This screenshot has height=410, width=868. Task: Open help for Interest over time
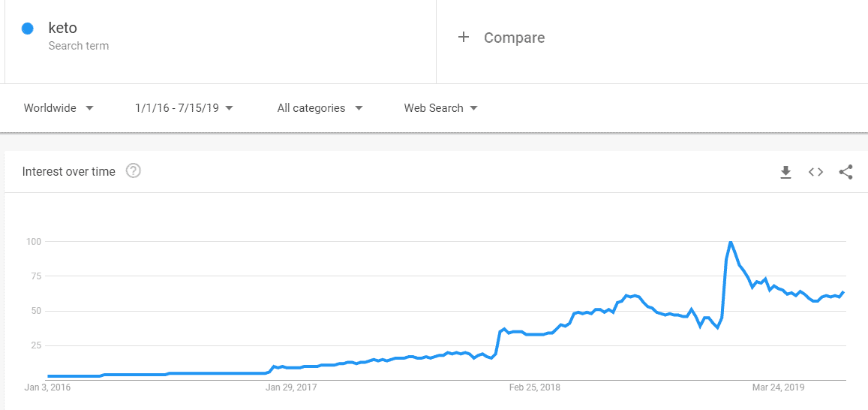[134, 171]
